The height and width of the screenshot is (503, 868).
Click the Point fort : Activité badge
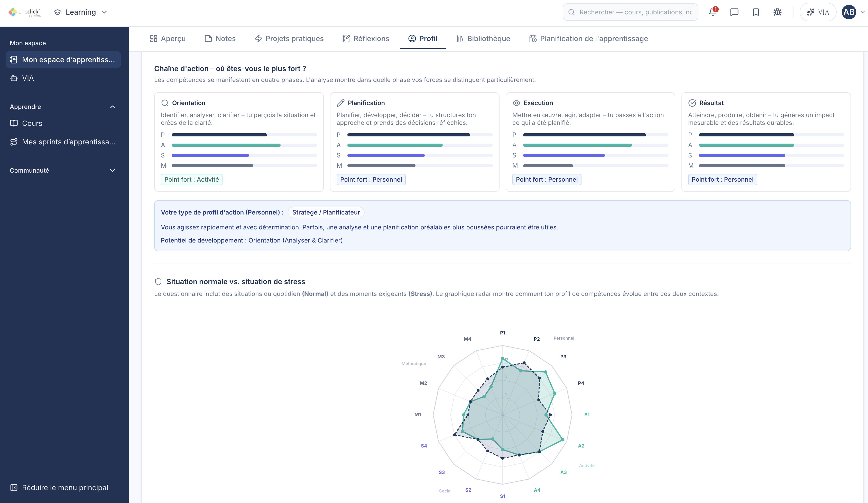pos(191,179)
